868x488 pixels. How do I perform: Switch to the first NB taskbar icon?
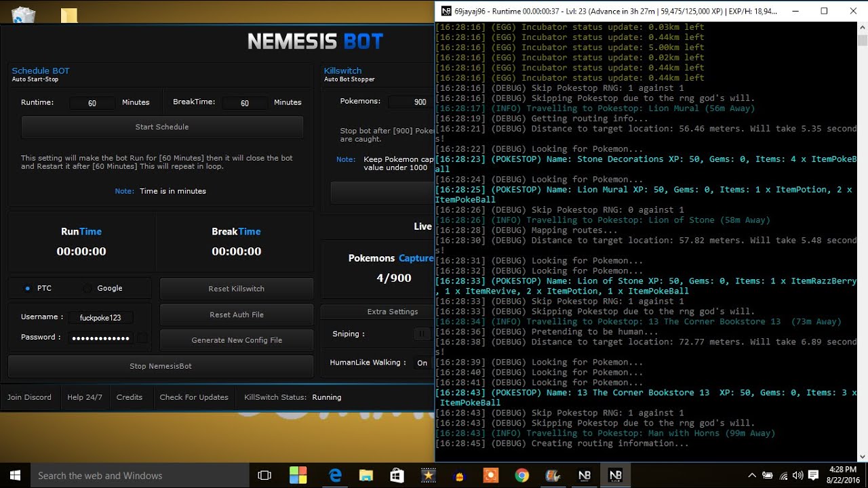(x=584, y=476)
